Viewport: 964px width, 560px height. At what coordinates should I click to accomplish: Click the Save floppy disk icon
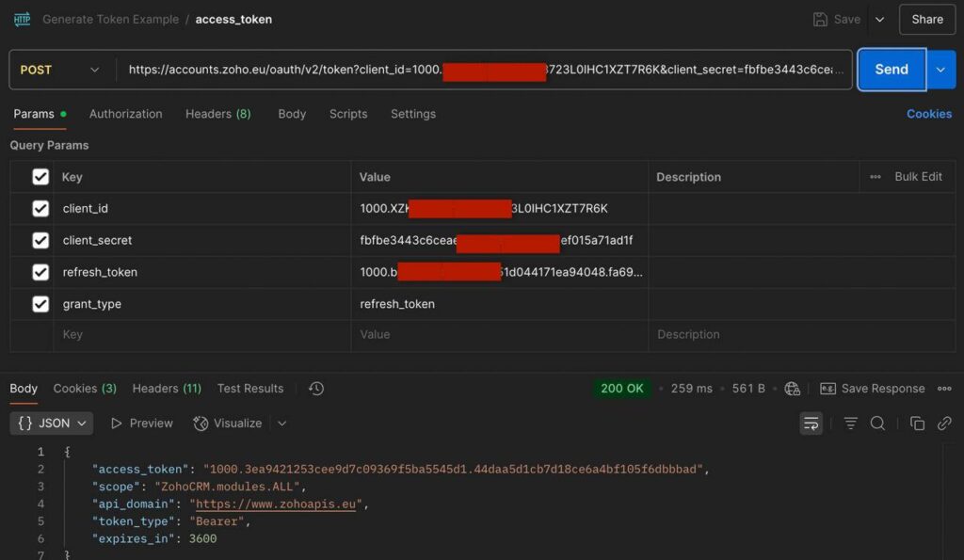pyautogui.click(x=820, y=20)
